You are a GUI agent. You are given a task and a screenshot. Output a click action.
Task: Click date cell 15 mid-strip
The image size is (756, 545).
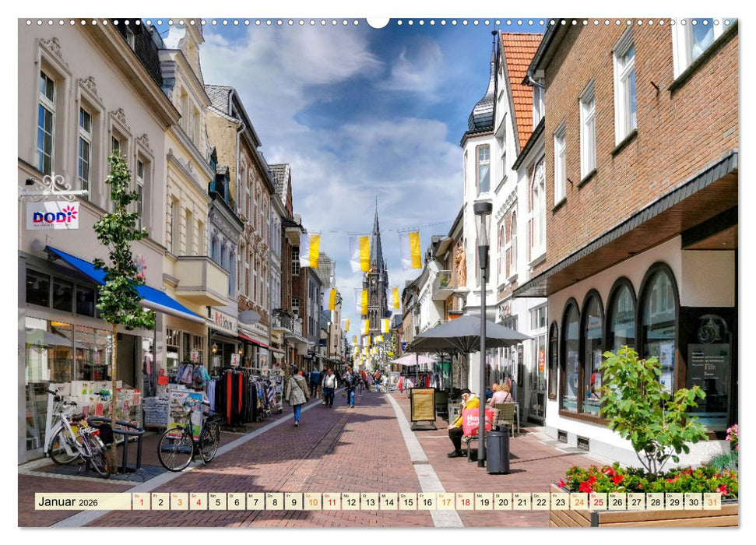click(x=407, y=503)
